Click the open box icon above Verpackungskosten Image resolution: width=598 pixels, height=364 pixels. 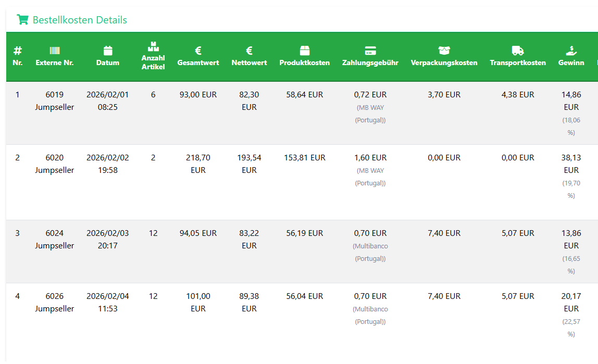click(x=444, y=51)
